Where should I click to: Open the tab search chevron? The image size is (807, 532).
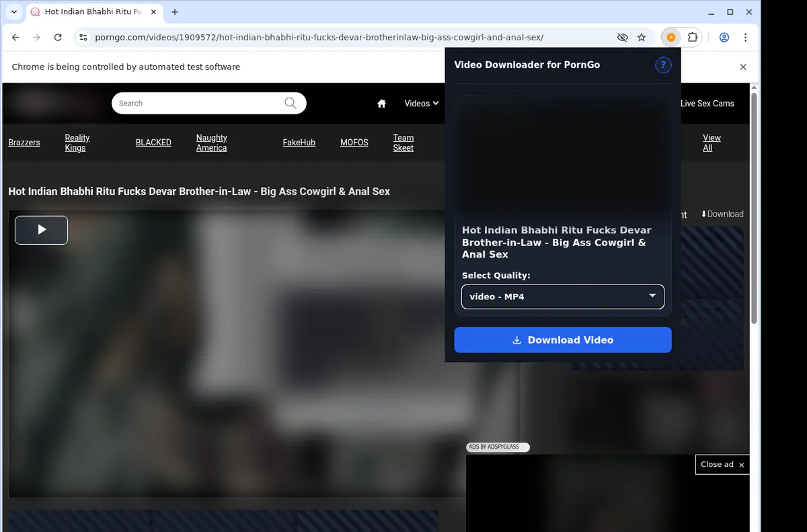pyautogui.click(x=14, y=12)
